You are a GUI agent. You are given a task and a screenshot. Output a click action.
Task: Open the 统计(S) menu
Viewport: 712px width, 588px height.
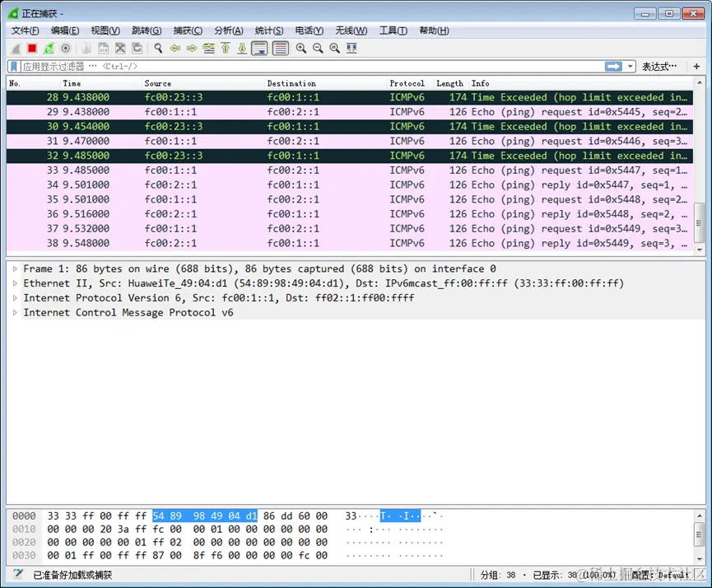269,30
